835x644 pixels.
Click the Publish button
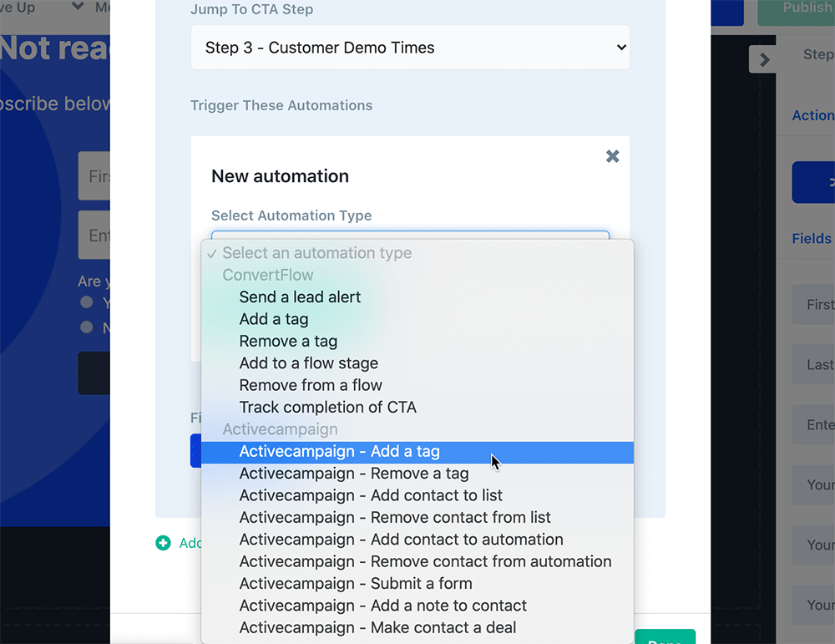pyautogui.click(x=797, y=11)
